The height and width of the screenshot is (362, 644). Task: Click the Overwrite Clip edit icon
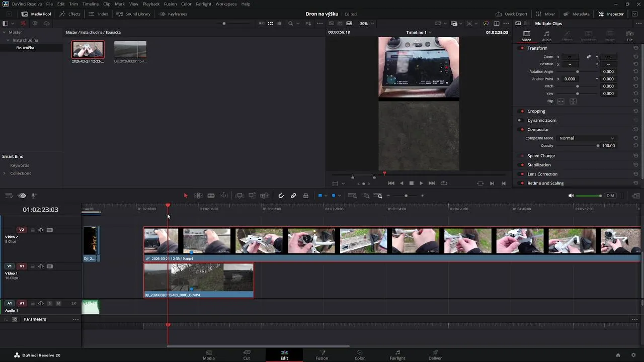pyautogui.click(x=252, y=196)
